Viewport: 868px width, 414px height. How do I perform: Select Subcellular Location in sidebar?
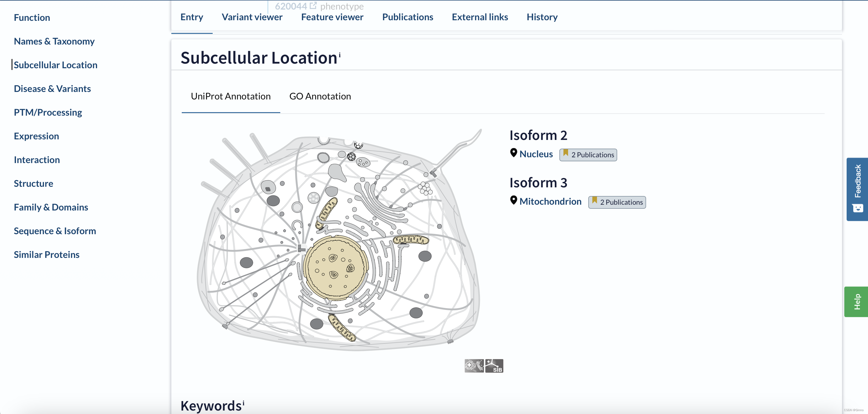coord(55,65)
